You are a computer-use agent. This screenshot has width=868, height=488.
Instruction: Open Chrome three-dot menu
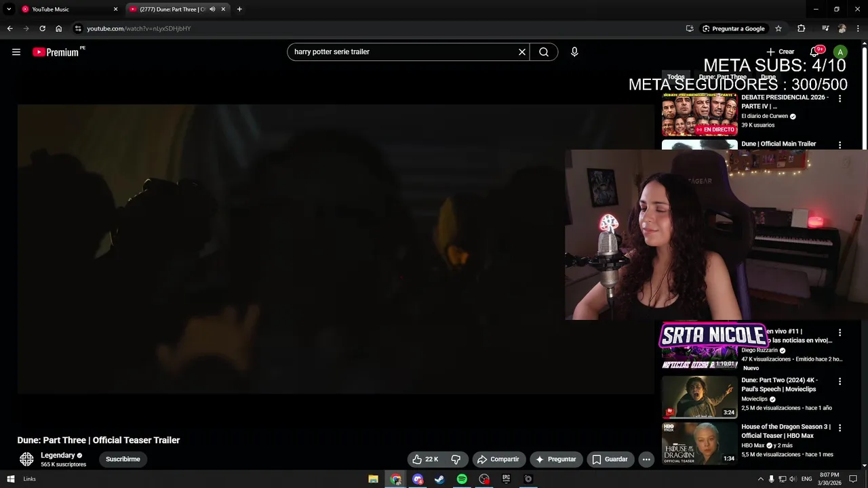tap(858, 28)
